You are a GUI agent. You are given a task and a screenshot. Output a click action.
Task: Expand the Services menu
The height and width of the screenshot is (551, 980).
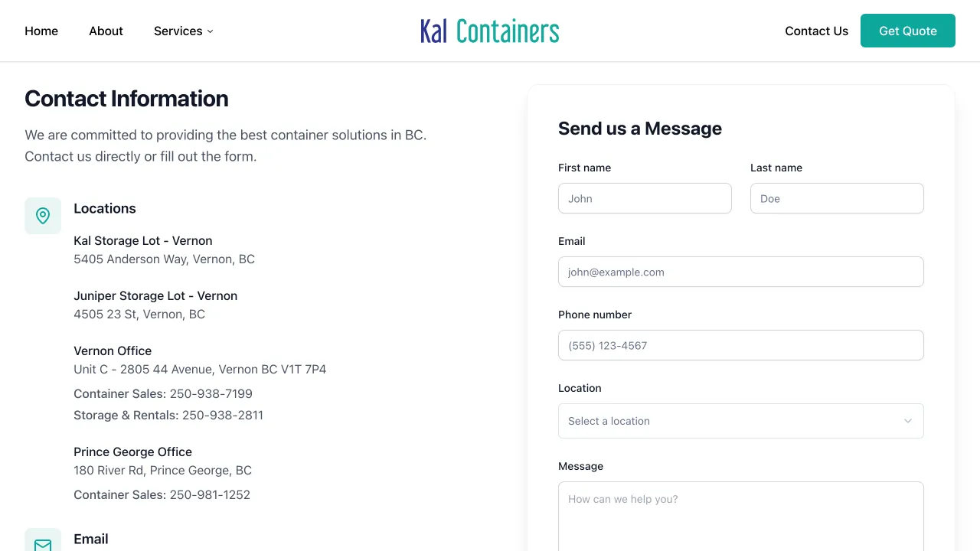coord(183,31)
